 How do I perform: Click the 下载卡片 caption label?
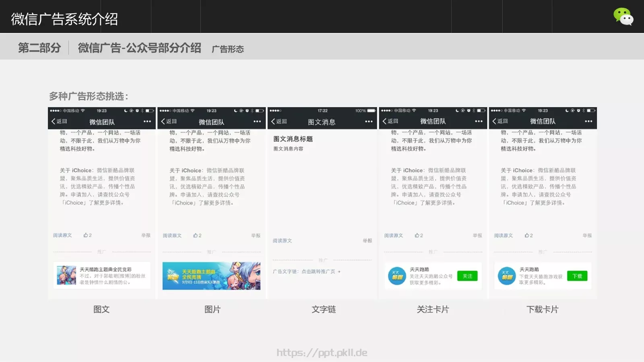click(x=543, y=309)
